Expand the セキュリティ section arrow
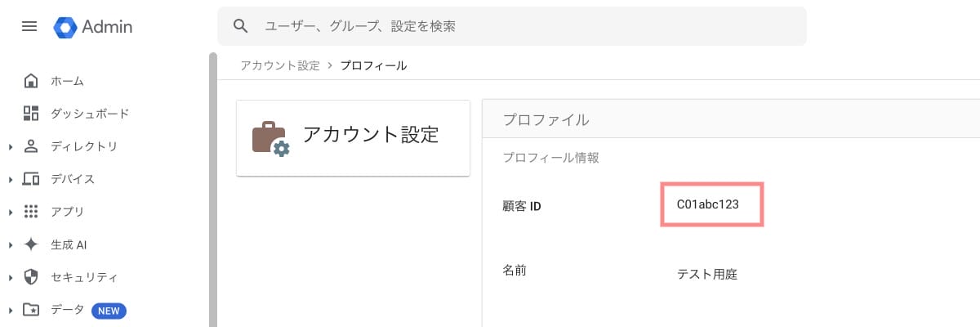The image size is (980, 327). point(10,278)
